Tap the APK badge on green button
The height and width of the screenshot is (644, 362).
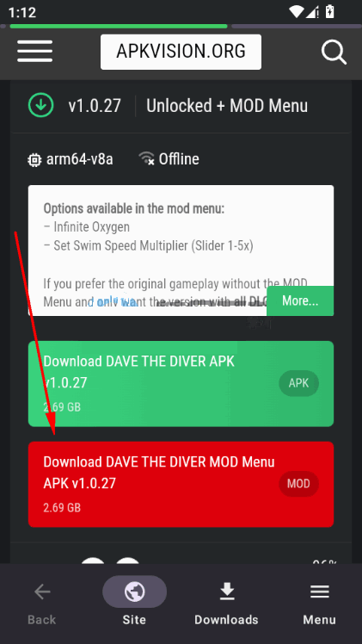coord(299,383)
